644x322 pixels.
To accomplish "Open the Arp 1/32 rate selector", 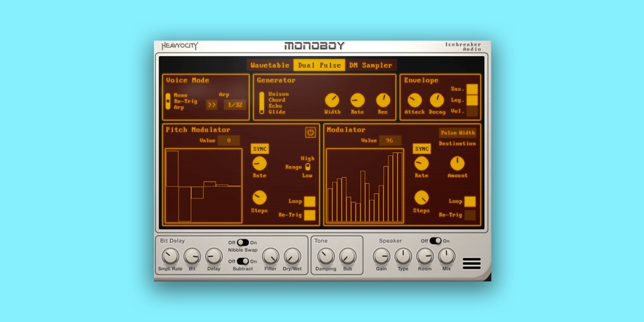I will pos(235,105).
